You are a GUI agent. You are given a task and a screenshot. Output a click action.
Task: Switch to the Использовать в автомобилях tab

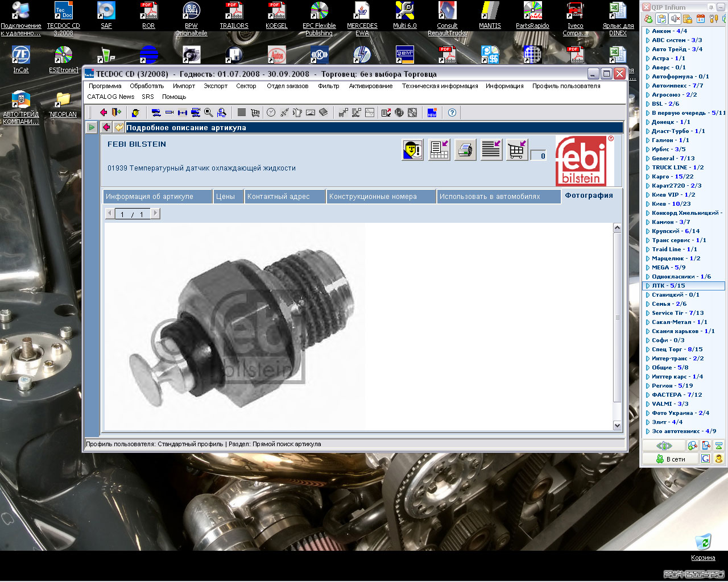point(499,197)
